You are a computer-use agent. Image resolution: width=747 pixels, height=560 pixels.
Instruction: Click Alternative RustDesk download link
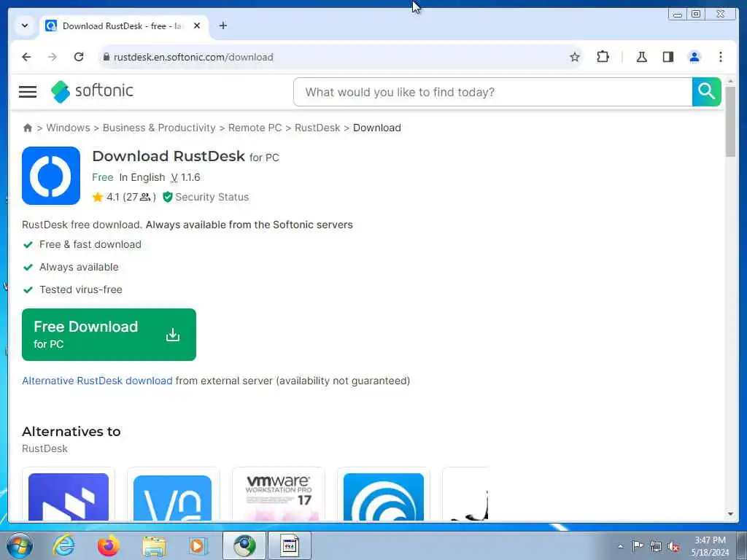pos(97,381)
